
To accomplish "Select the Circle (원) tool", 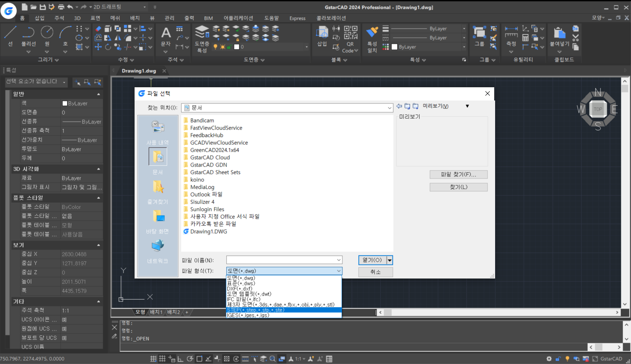I will 47,36.
